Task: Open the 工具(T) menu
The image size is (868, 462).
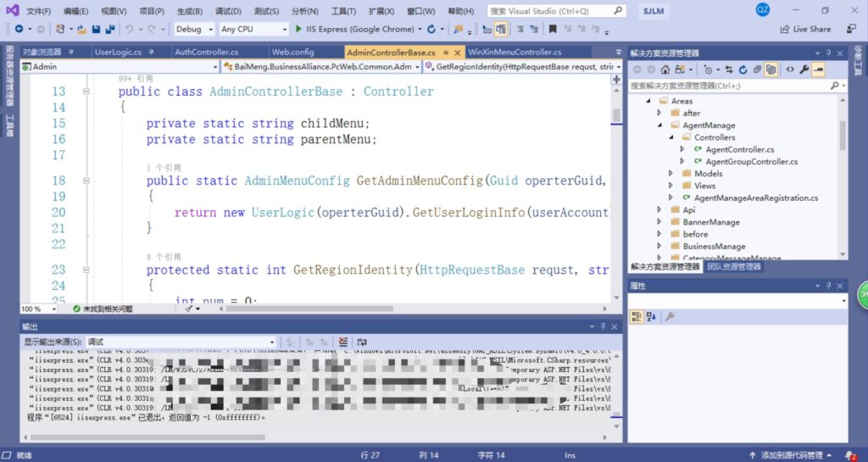Action: tap(343, 11)
